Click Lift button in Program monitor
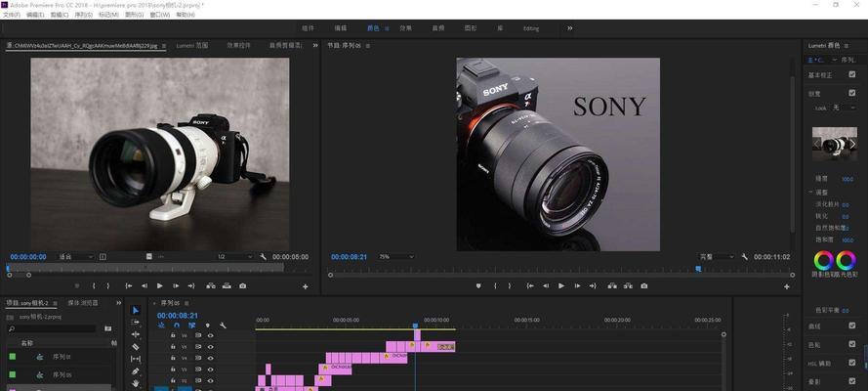The height and width of the screenshot is (391, 868). pos(612,285)
